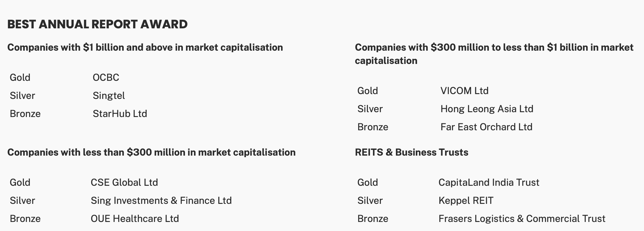Select Far East Orchard Ltd
The height and width of the screenshot is (231, 644).
(x=486, y=127)
